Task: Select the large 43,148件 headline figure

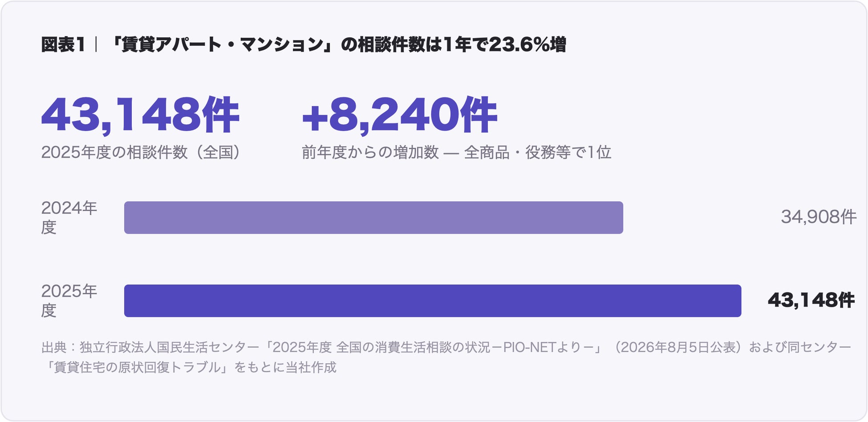Action: coord(140,115)
